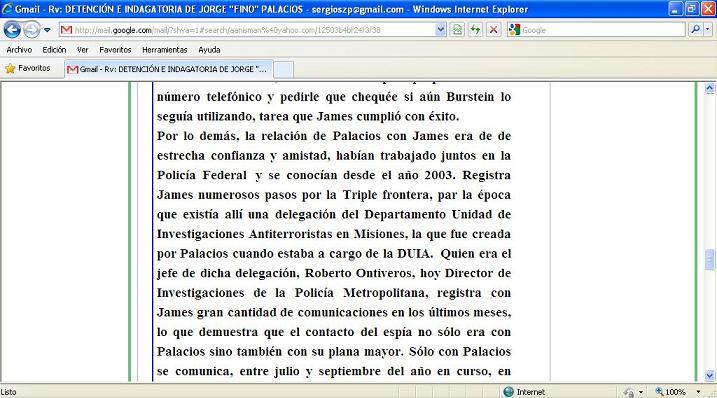717x398 pixels.
Task: Open the Herramientas menu
Action: pos(165,49)
